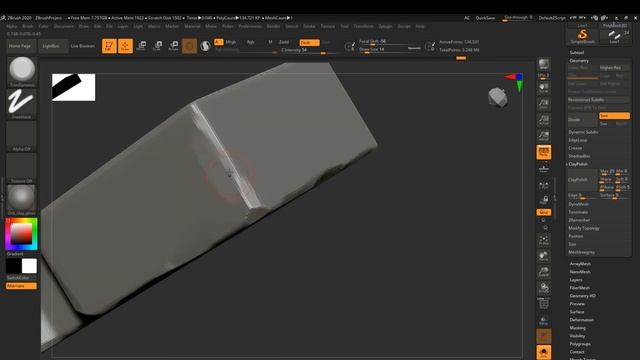Open the Document menu
The image size is (640, 360).
pyautogui.click(x=64, y=26)
